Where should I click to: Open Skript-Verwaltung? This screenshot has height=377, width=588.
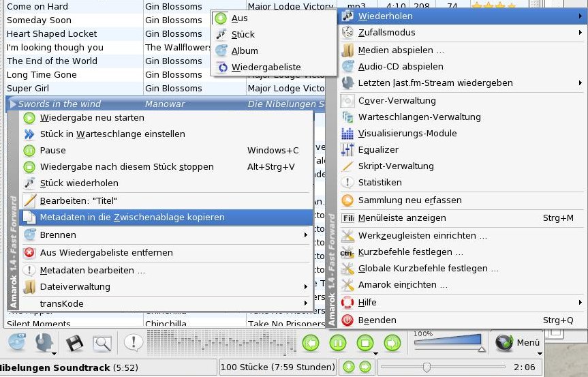(x=462, y=166)
